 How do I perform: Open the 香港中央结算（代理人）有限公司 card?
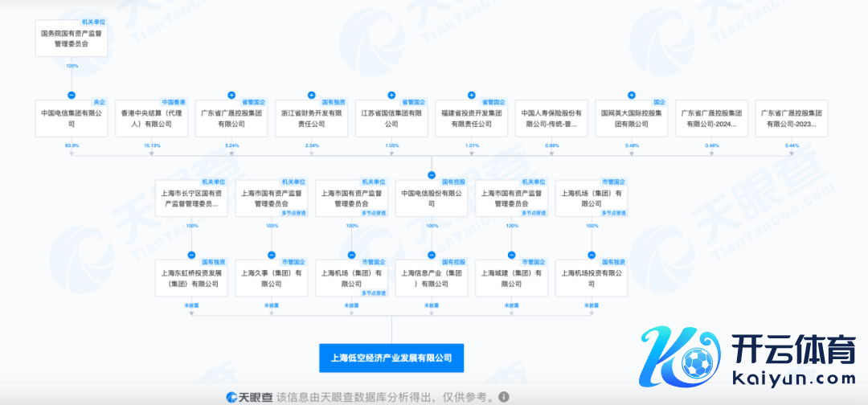[152, 119]
